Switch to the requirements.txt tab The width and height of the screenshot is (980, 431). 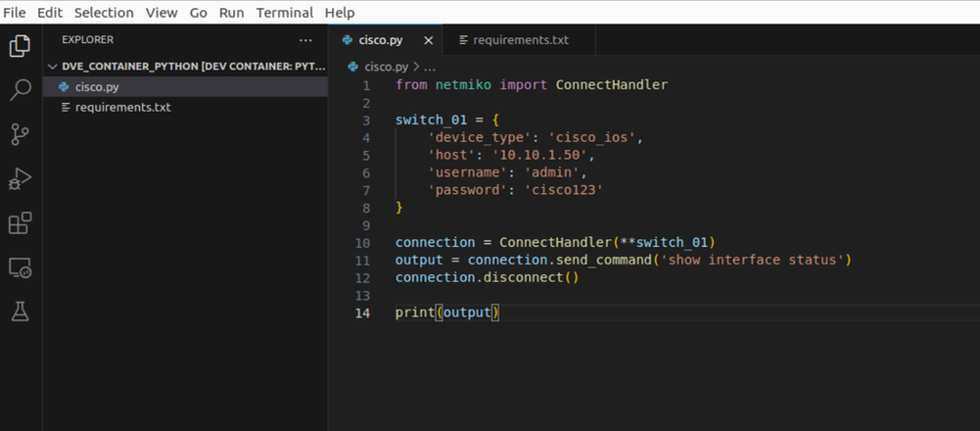point(520,40)
